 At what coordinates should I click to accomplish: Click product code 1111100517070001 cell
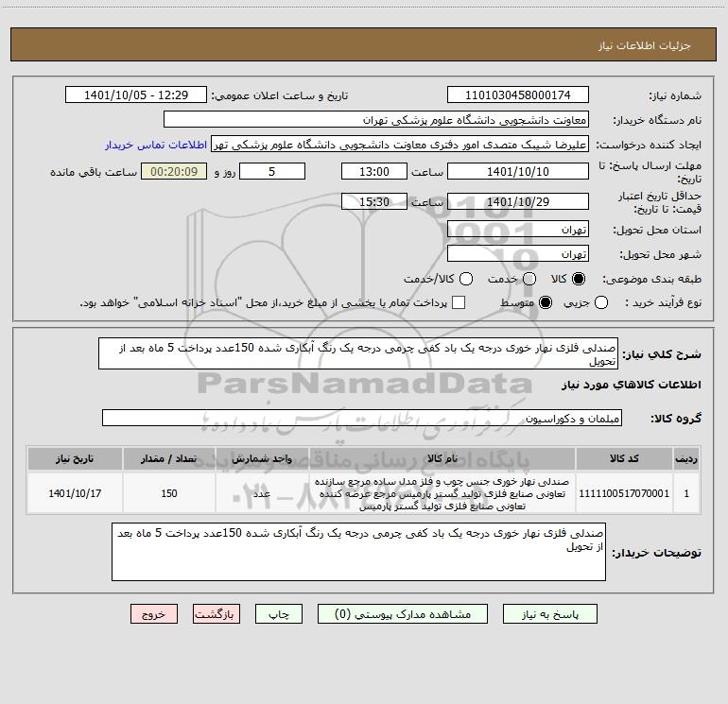point(624,493)
